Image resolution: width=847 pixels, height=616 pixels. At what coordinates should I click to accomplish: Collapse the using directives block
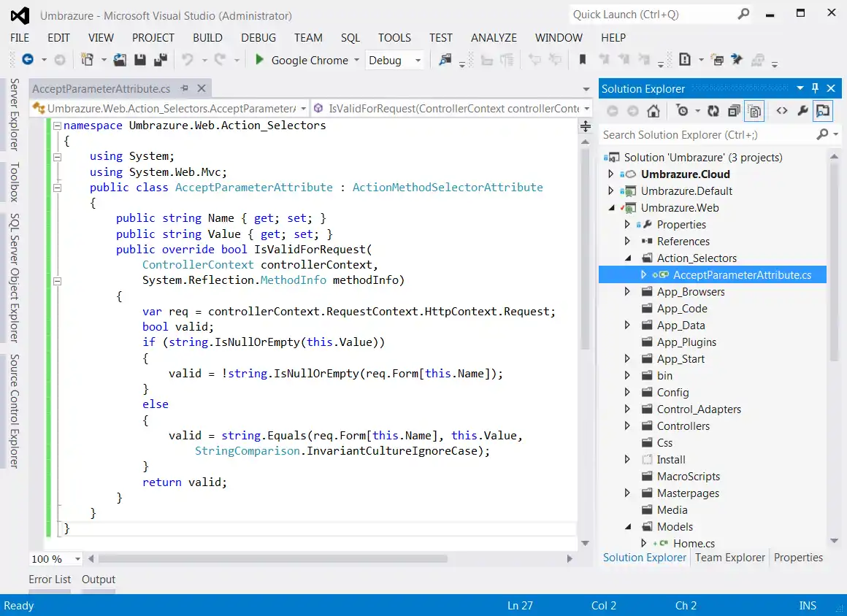(x=57, y=157)
